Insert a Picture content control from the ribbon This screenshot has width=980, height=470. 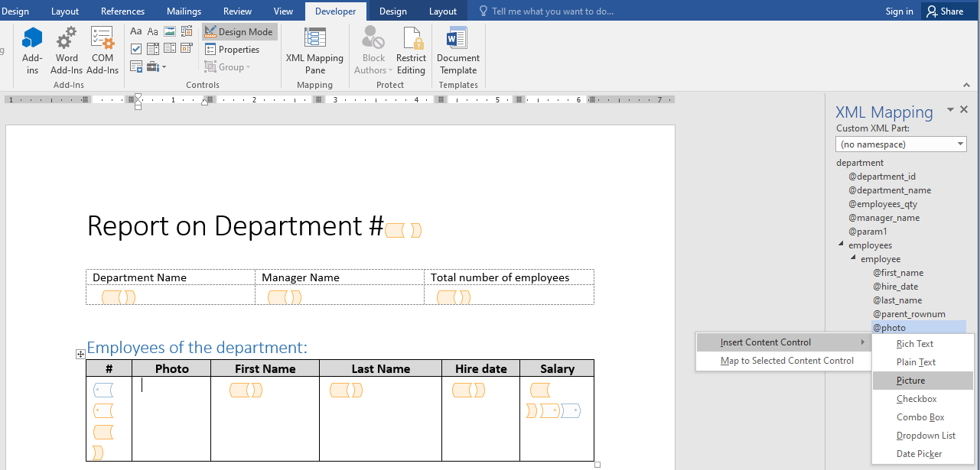pos(171,31)
